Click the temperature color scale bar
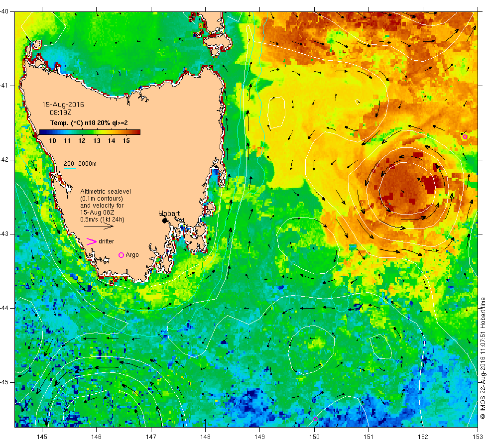488x448 pixels. (90, 132)
